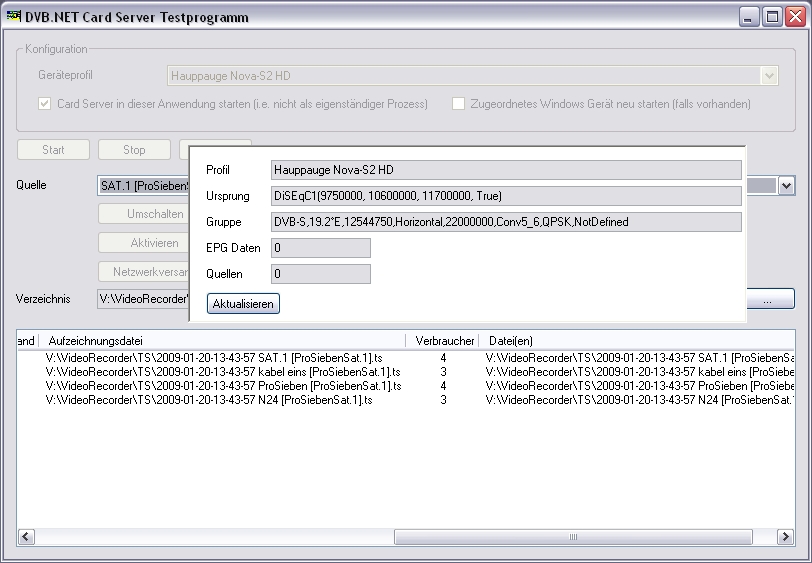Click the Stop button
812x563 pixels.
pyautogui.click(x=134, y=150)
